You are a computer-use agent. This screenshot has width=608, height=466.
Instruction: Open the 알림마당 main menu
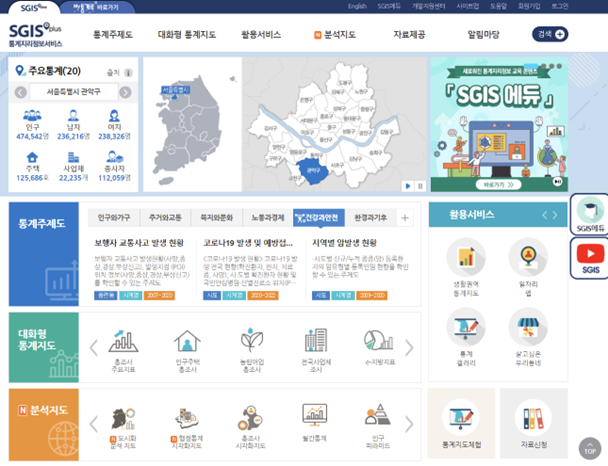(x=483, y=35)
